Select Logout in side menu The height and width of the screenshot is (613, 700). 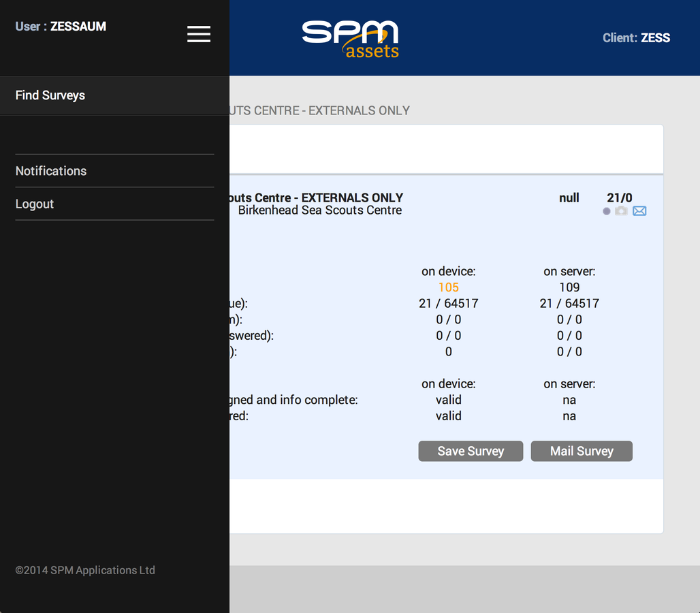pos(114,204)
